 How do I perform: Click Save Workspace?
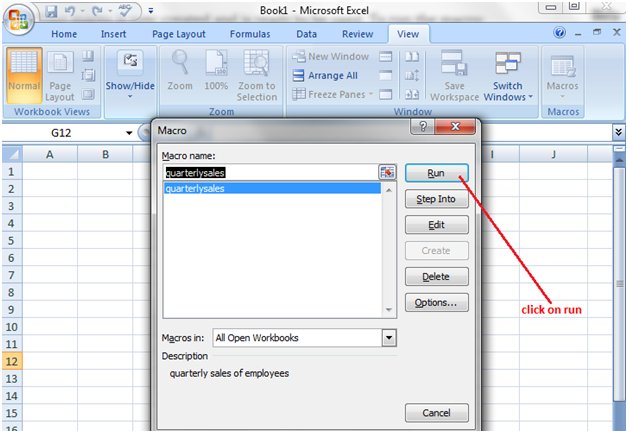point(454,75)
